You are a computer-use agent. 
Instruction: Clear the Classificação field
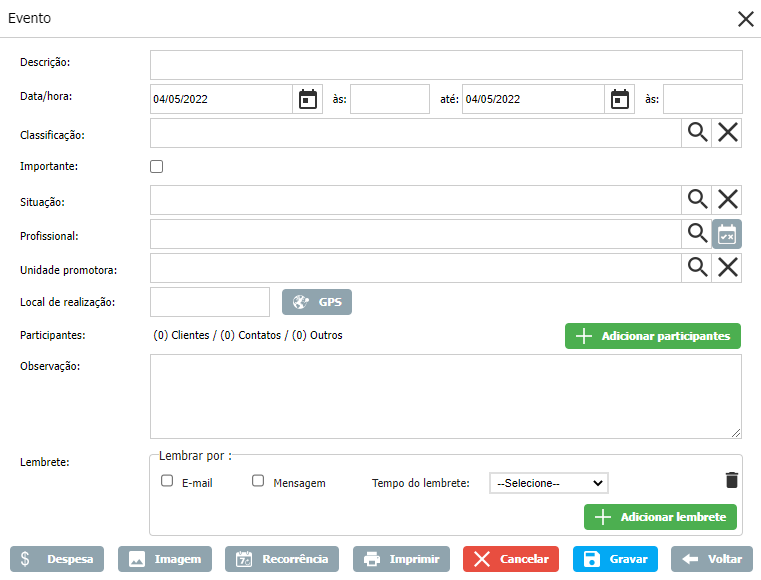coord(728,133)
